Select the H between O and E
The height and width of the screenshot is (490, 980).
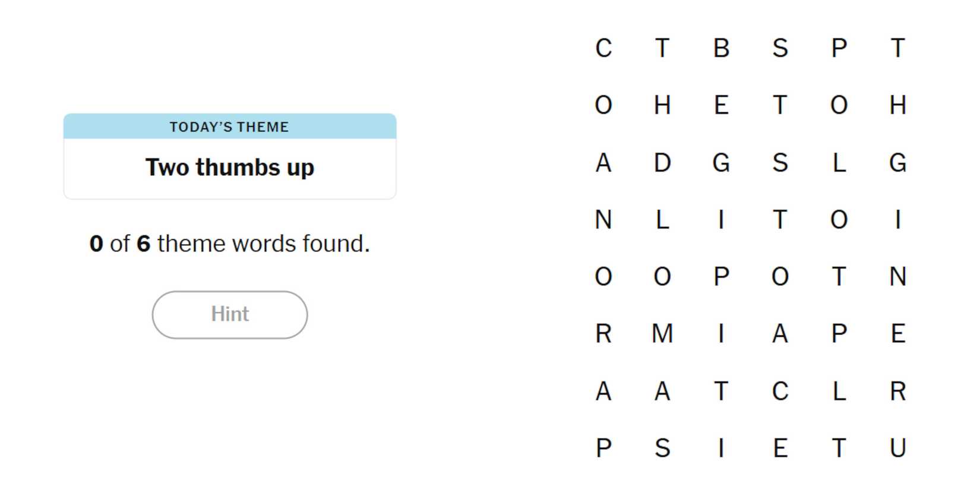tap(662, 105)
